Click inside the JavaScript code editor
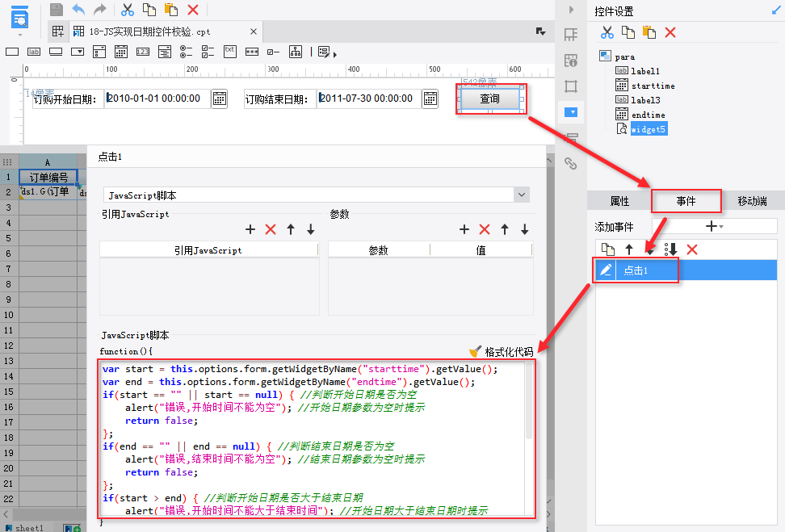The image size is (785, 532). pyautogui.click(x=312, y=438)
